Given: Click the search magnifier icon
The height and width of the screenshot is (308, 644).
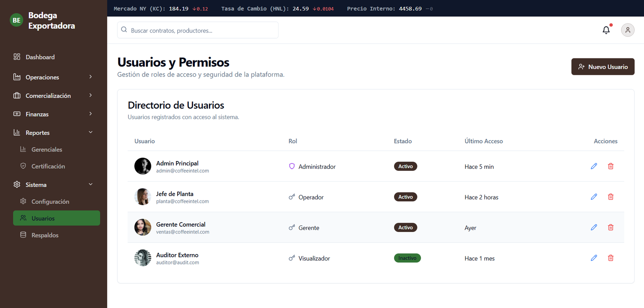Looking at the screenshot, I should [x=124, y=30].
